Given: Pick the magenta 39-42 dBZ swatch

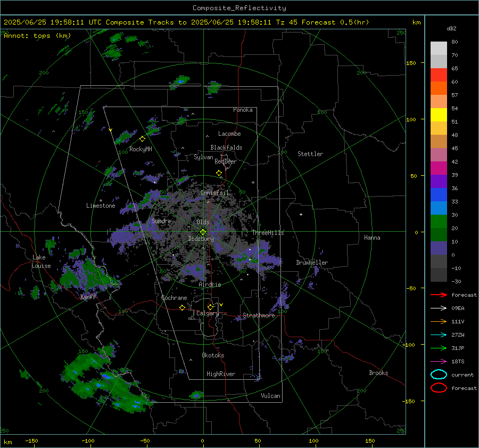Looking at the screenshot, I should 439,168.
